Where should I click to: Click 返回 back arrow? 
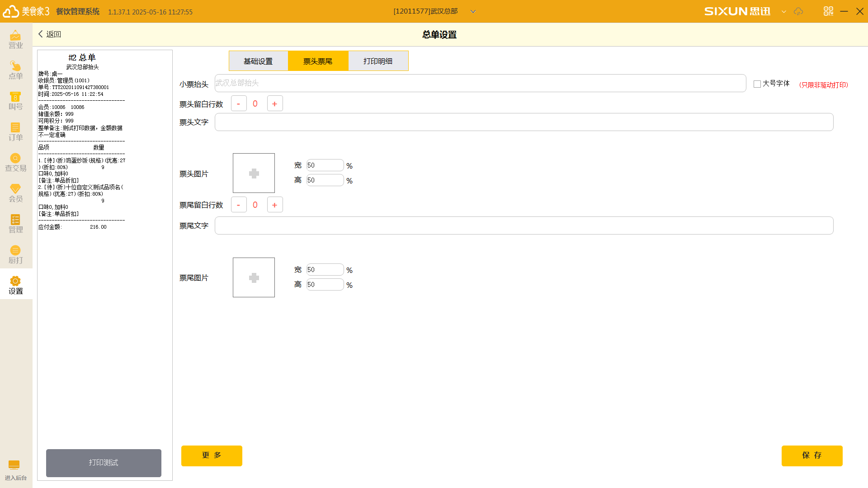coord(49,34)
